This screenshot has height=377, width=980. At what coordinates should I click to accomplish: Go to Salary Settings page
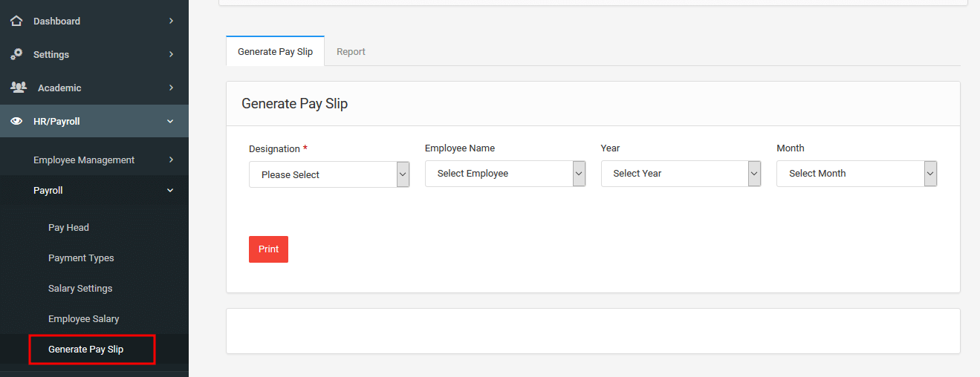point(80,289)
